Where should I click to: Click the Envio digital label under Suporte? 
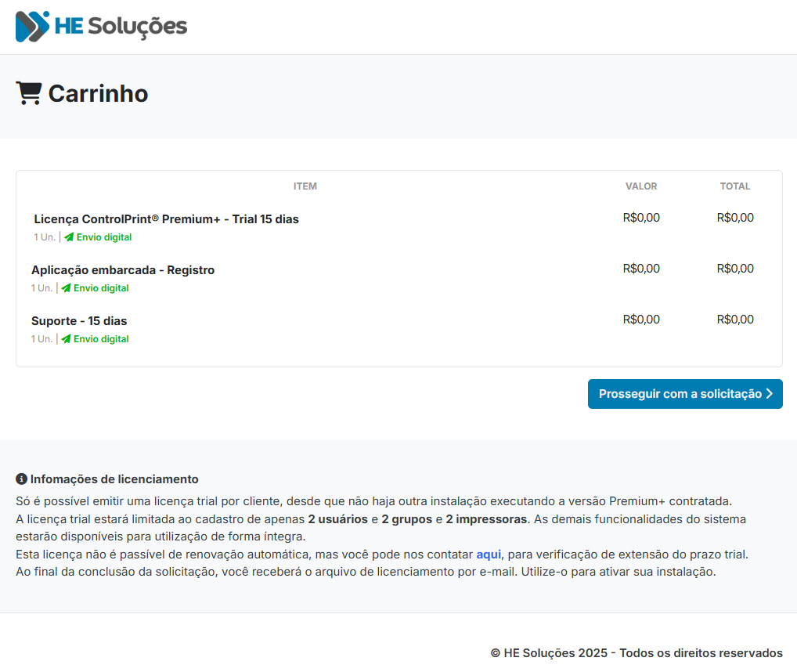[101, 339]
